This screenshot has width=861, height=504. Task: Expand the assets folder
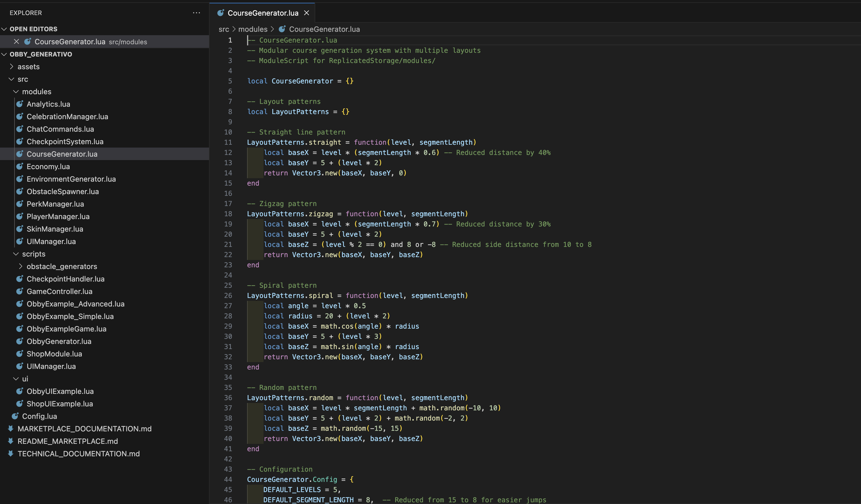coord(12,67)
